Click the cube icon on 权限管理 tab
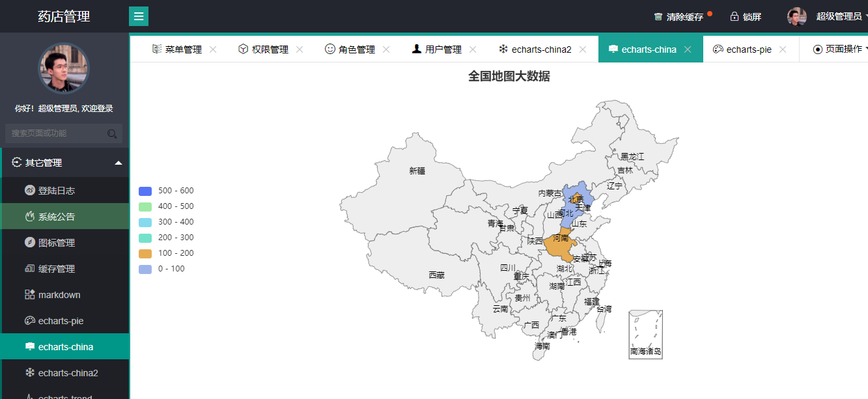Screen dimensions: 868x399 [x=244, y=49]
